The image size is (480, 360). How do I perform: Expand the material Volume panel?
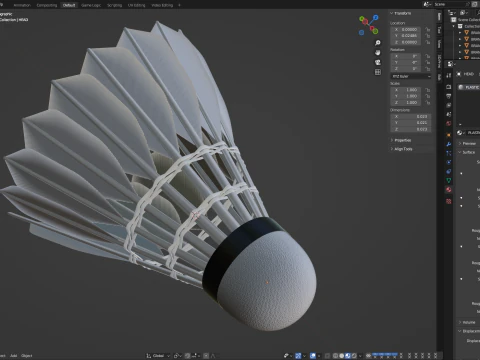[x=467, y=322]
